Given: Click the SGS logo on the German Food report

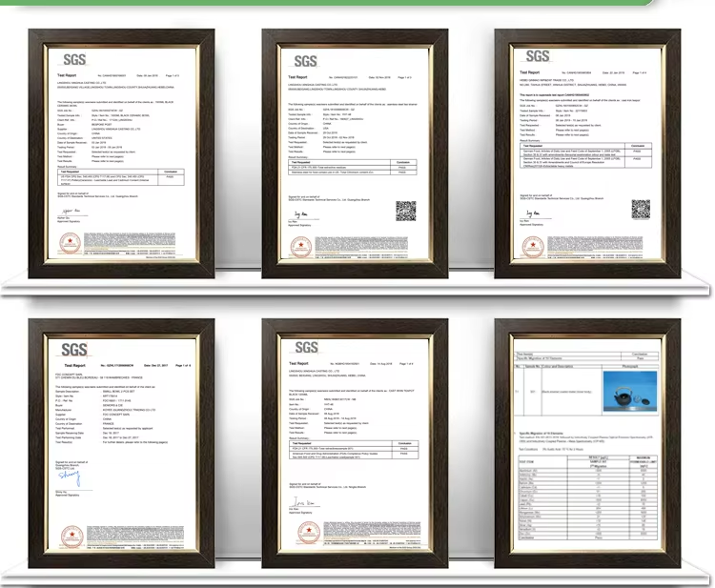Looking at the screenshot, I should (x=537, y=56).
